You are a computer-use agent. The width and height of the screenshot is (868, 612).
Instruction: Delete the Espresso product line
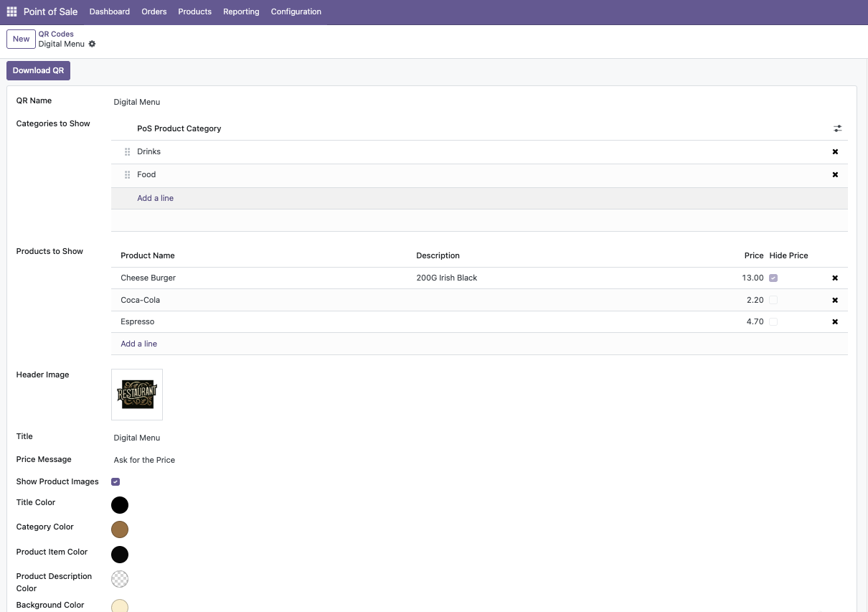click(835, 321)
